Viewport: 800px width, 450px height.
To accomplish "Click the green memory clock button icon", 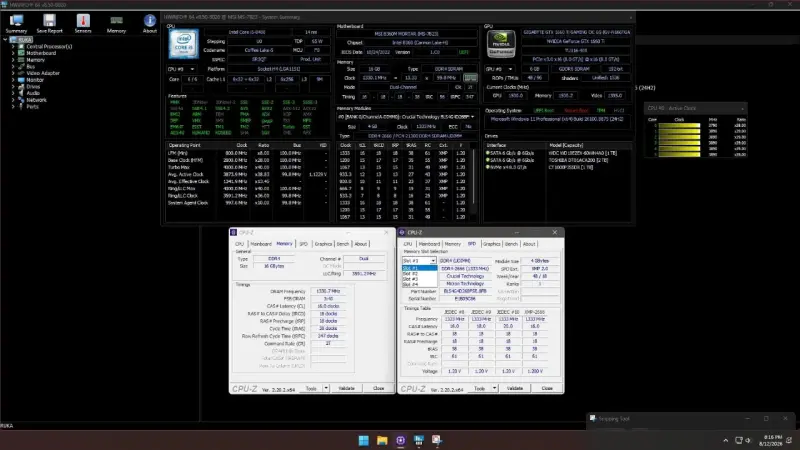I will (x=470, y=78).
